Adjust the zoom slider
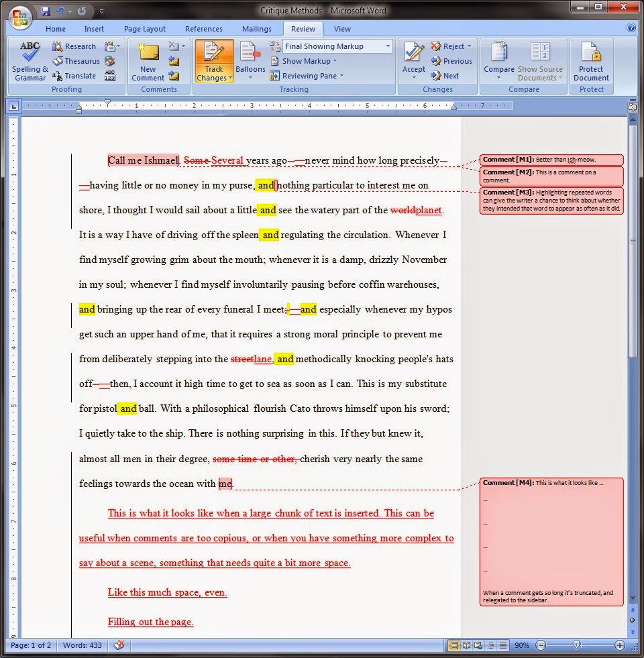The height and width of the screenshot is (658, 644). click(x=577, y=645)
